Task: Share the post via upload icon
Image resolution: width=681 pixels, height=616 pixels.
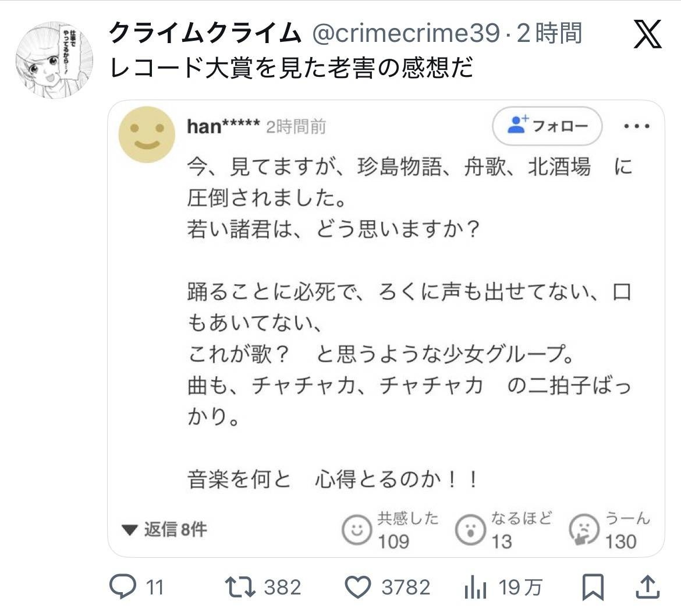Action: pos(646,587)
